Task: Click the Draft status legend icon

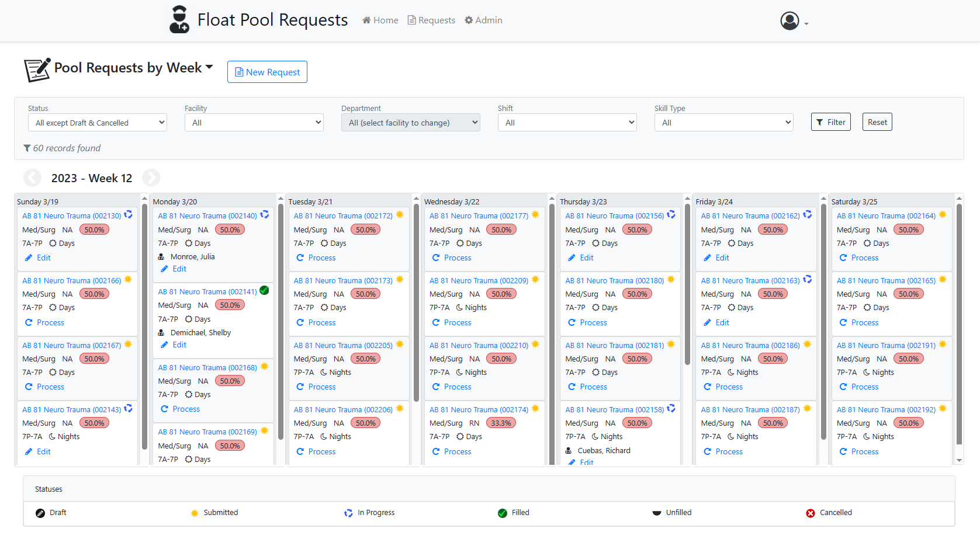Action: tap(40, 513)
